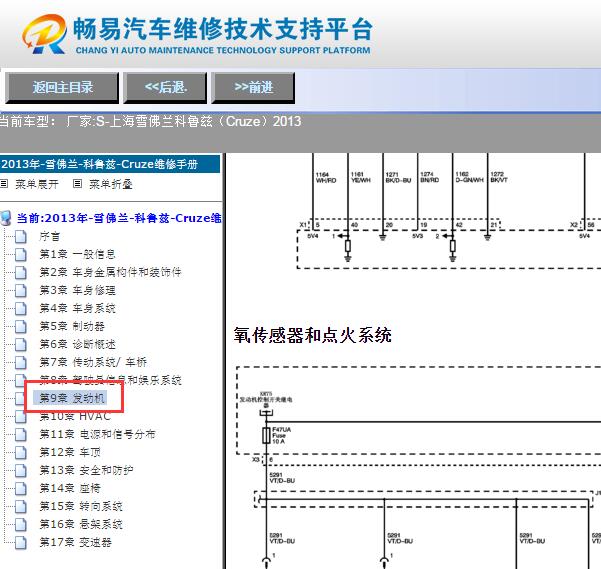Open 第12章 车顶
Screen dimensions: 601x569
pyautogui.click(x=70, y=452)
